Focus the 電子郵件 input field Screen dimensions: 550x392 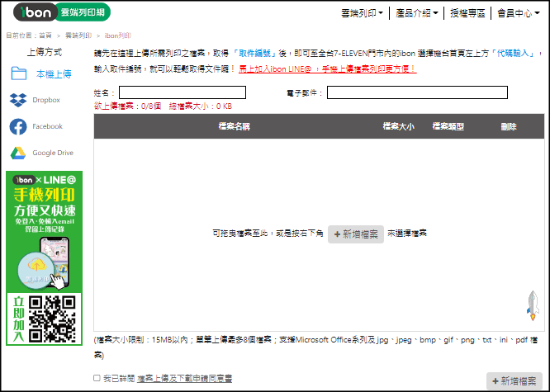(416, 92)
